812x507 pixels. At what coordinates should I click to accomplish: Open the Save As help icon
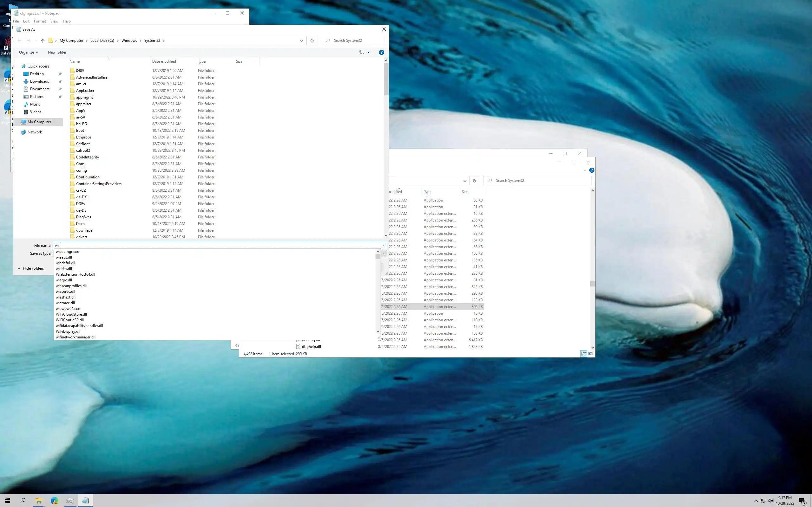pyautogui.click(x=381, y=52)
